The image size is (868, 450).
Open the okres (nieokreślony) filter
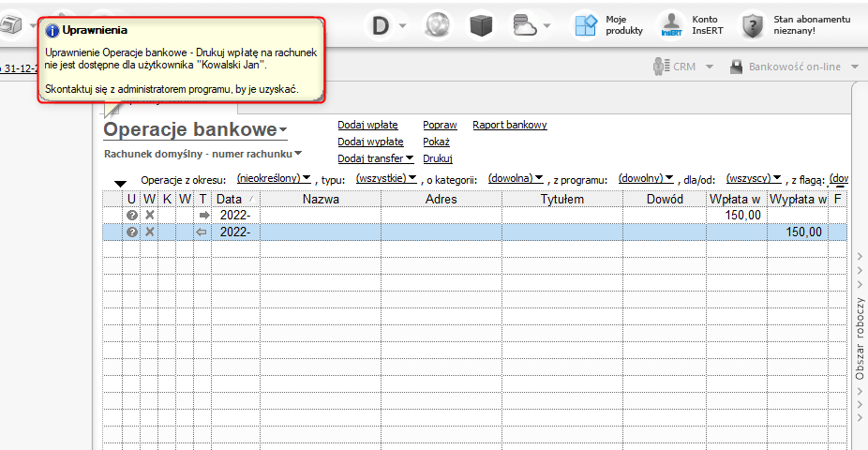pyautogui.click(x=274, y=178)
